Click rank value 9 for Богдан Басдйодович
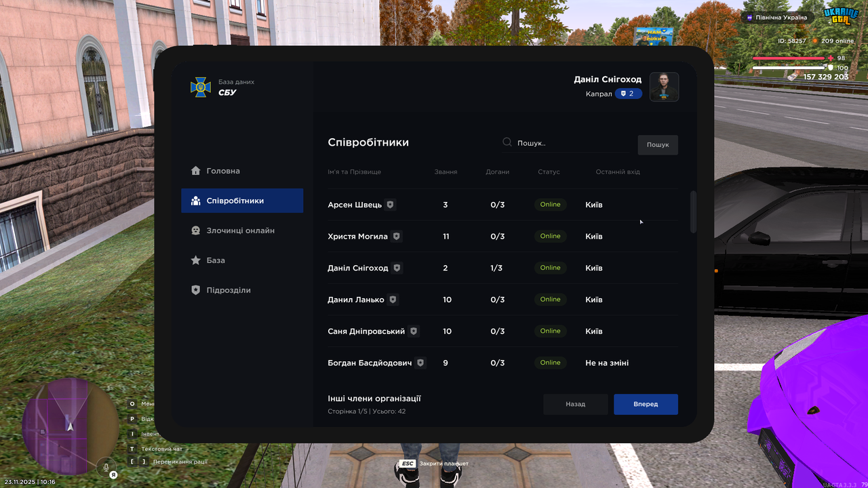 click(446, 363)
